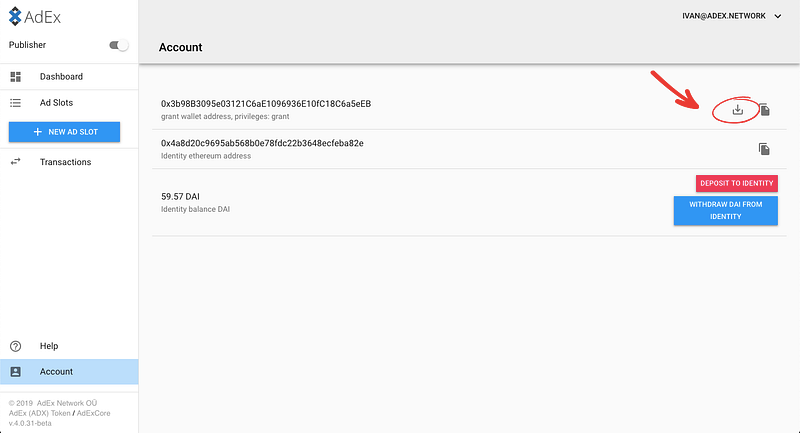The image size is (800, 433).
Task: Click the Account person icon
Action: 16,372
